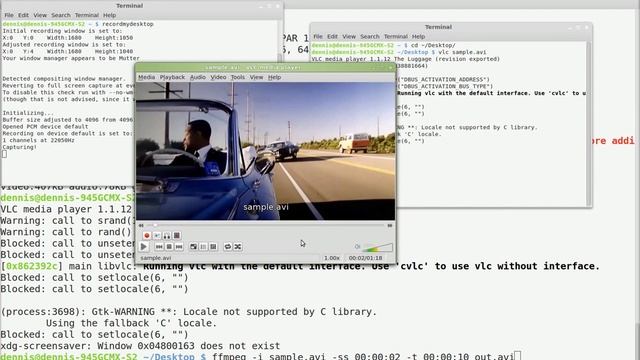Click 'xdg-screensaver: Window 0x04800163 does not exist' line
Image resolution: width=640 pixels, height=360 pixels.
pyautogui.click(x=140, y=346)
